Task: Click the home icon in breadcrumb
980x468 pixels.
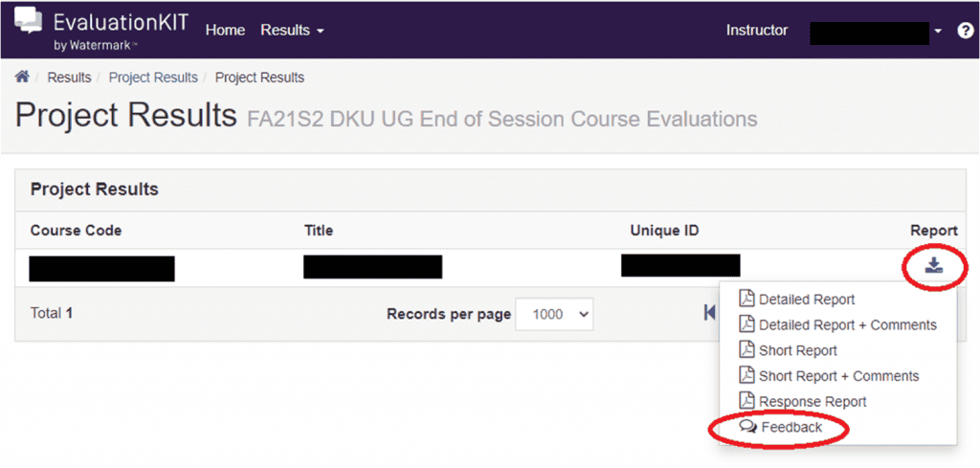Action: [22, 78]
